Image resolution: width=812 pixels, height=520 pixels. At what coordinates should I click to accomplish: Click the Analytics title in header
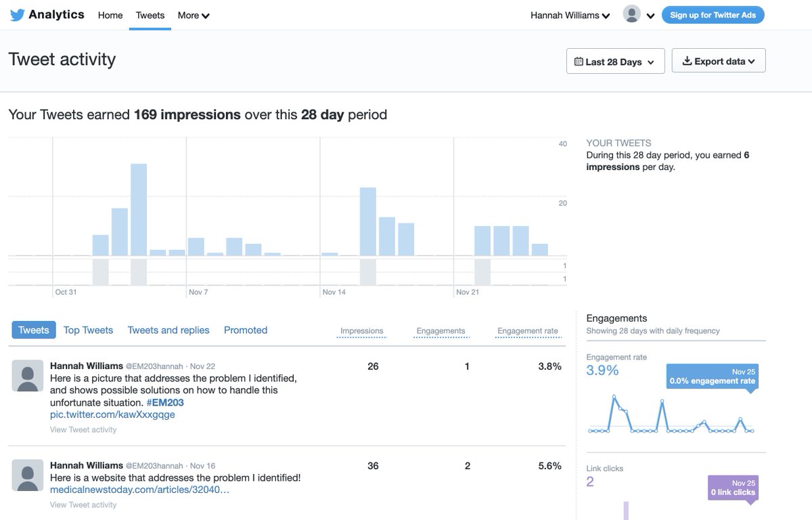tap(57, 14)
